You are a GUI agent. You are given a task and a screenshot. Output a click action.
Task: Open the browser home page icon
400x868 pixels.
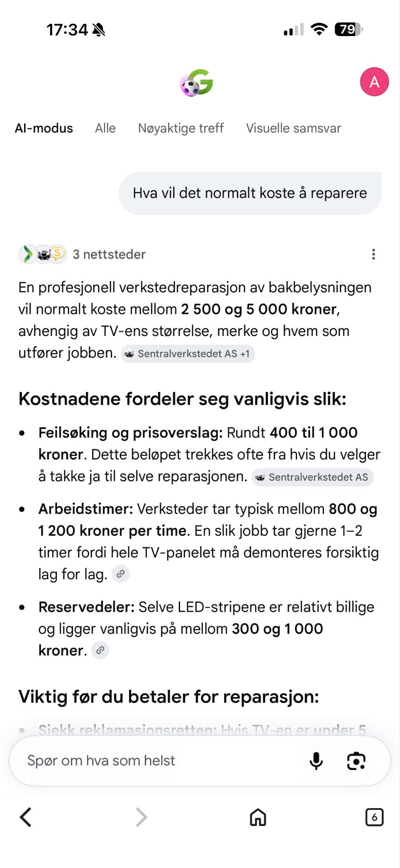(x=258, y=817)
